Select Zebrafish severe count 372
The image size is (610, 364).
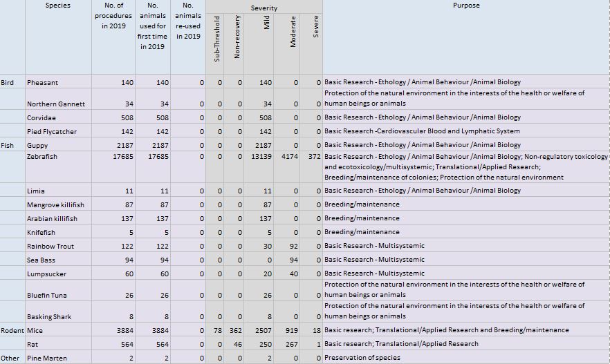pos(314,157)
